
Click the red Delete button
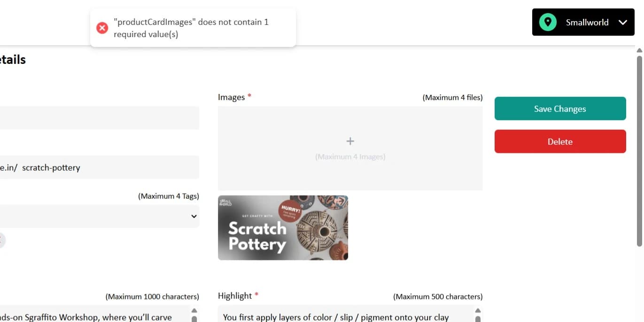pos(560,141)
